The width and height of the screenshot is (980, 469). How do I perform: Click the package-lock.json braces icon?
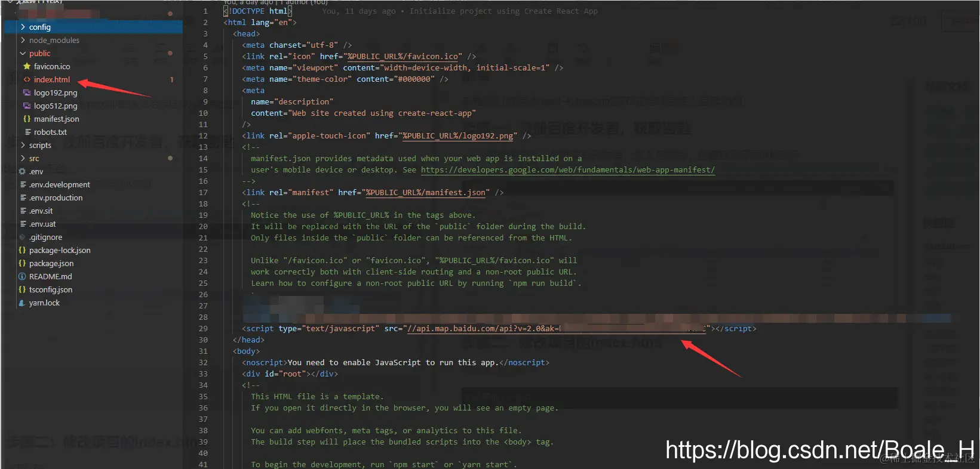pos(22,250)
